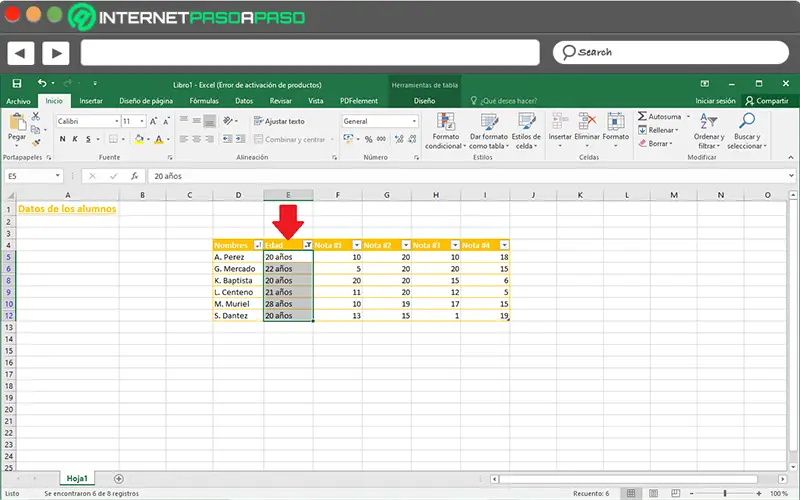
Task: Click the Borrar clear button
Action: 656,143
